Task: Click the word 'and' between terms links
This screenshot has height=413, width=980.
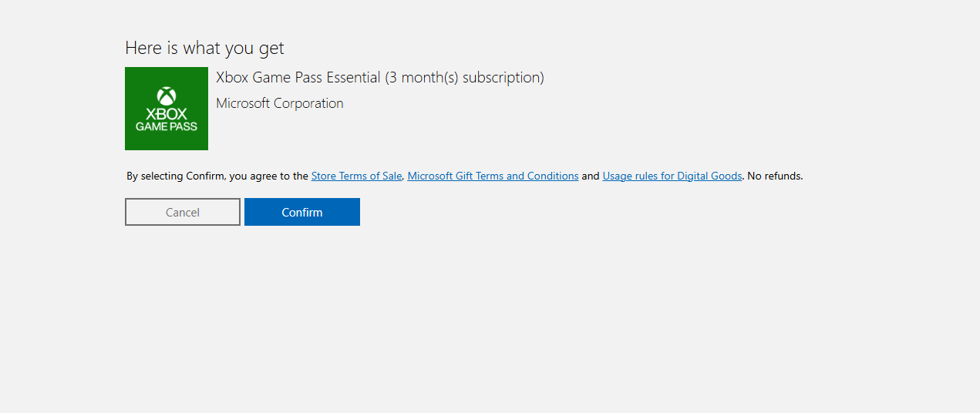Action: tap(591, 176)
